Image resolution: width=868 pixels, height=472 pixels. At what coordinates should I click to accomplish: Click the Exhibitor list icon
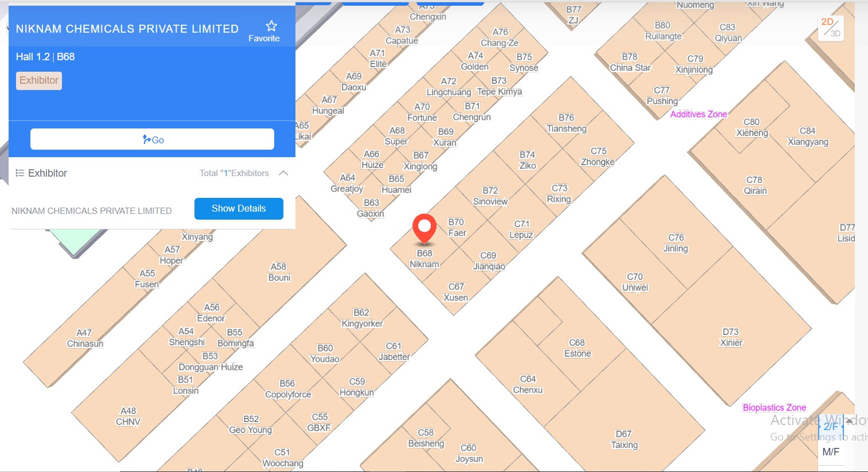click(20, 173)
